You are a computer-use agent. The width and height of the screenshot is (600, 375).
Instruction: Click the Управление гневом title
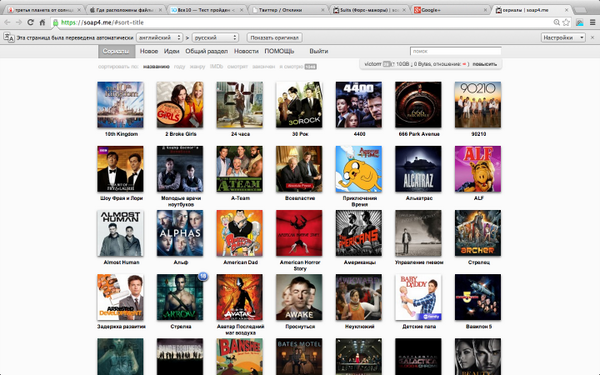(x=419, y=262)
